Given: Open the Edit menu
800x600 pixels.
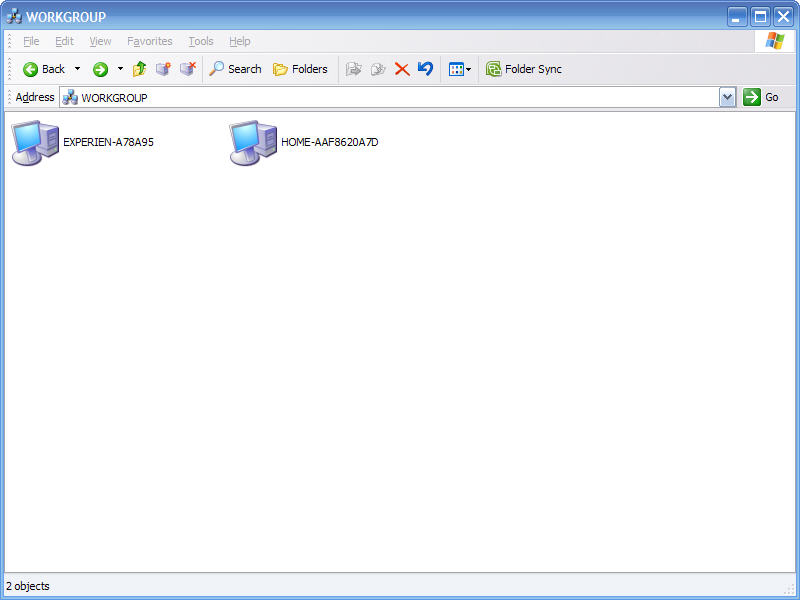Looking at the screenshot, I should pyautogui.click(x=64, y=41).
